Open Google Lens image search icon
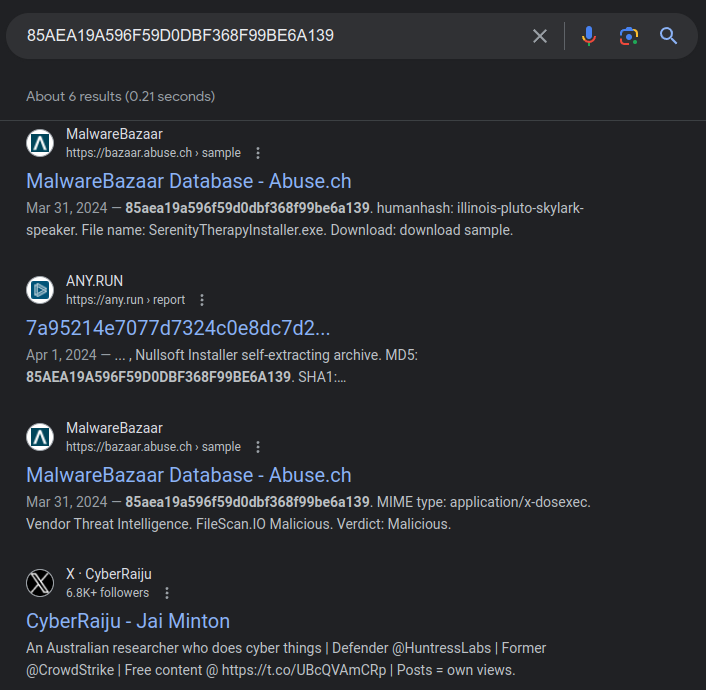 pyautogui.click(x=629, y=36)
